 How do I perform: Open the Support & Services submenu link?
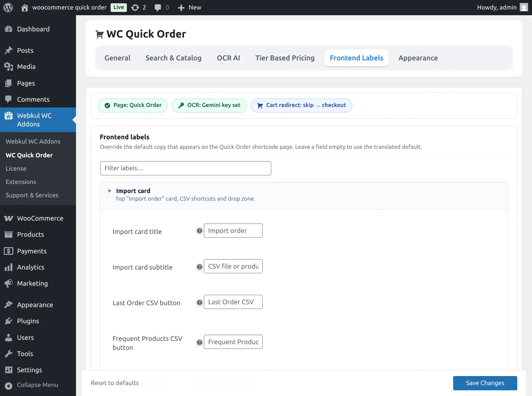coord(32,195)
